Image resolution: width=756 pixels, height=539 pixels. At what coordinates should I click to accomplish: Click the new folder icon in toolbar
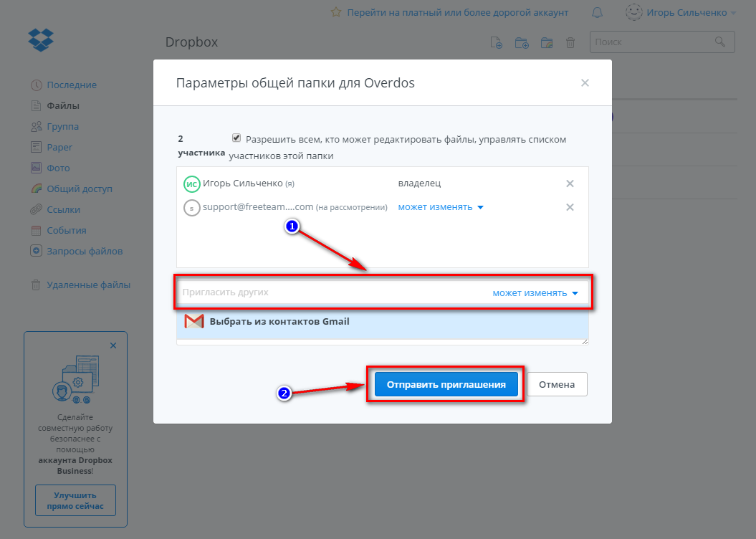522,42
